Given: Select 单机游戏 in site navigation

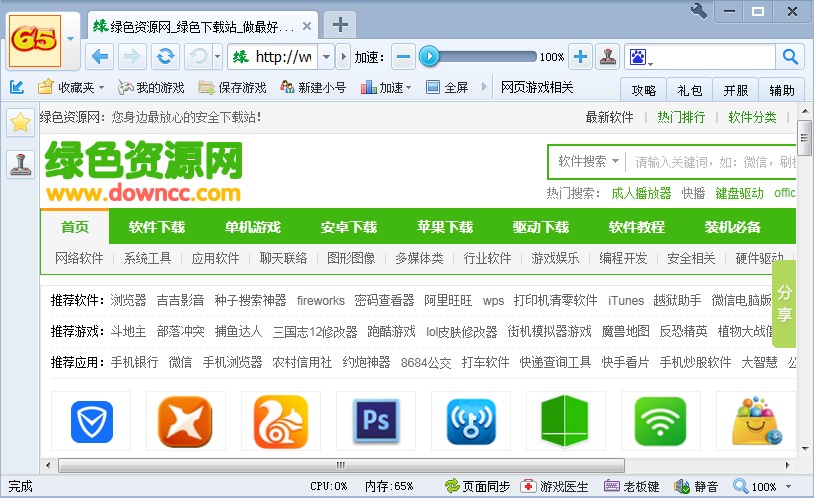Looking at the screenshot, I should pos(252,227).
